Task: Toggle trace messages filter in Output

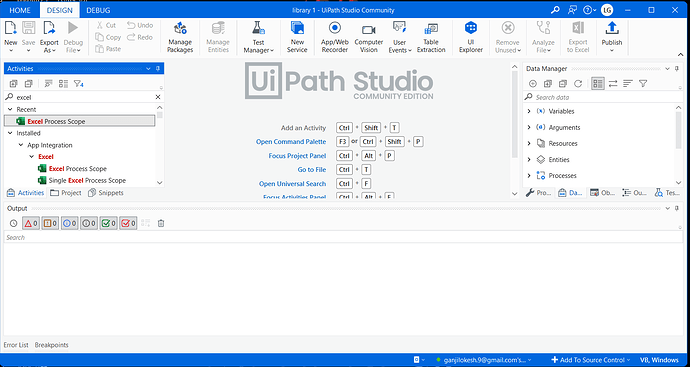Action: point(89,224)
